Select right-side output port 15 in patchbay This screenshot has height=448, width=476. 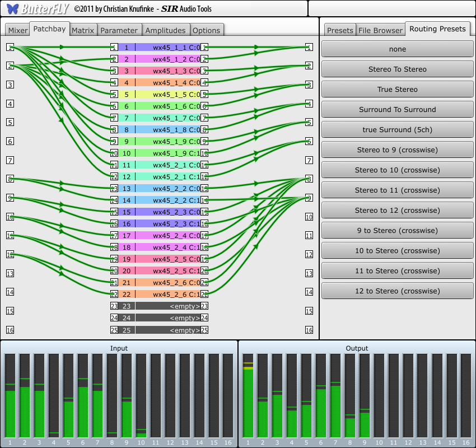tap(309, 311)
